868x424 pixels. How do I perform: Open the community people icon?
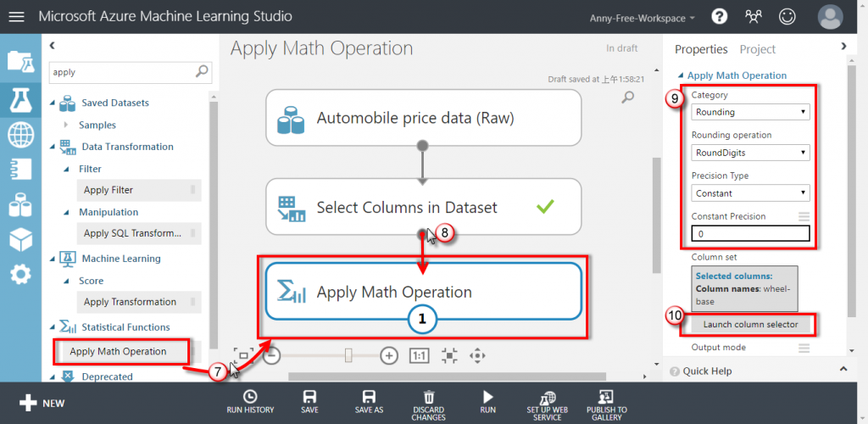[x=753, y=17]
